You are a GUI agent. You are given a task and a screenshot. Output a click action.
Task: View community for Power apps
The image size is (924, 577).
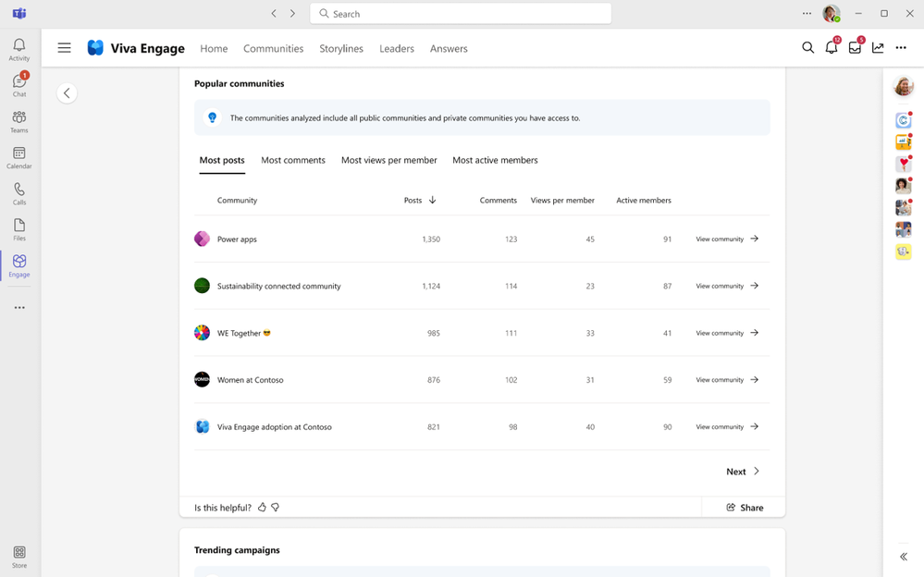(727, 239)
